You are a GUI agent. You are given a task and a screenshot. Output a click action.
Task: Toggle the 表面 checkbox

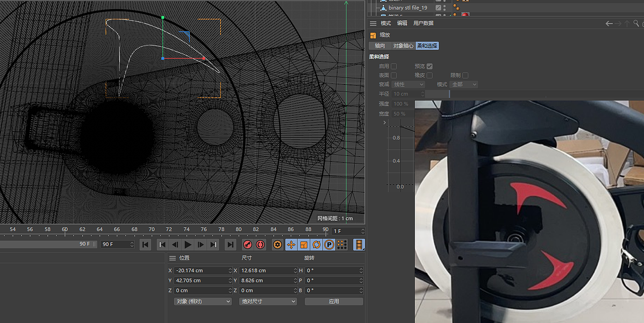(394, 75)
